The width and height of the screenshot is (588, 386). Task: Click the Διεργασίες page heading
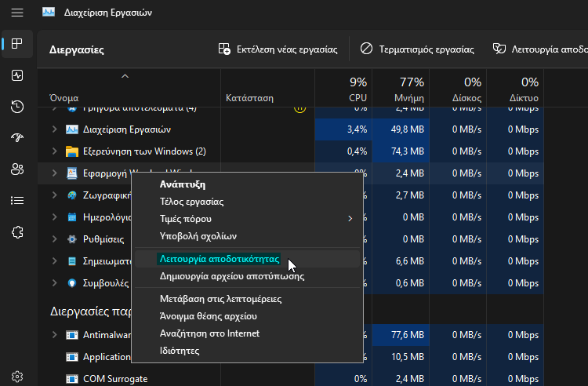(77, 50)
